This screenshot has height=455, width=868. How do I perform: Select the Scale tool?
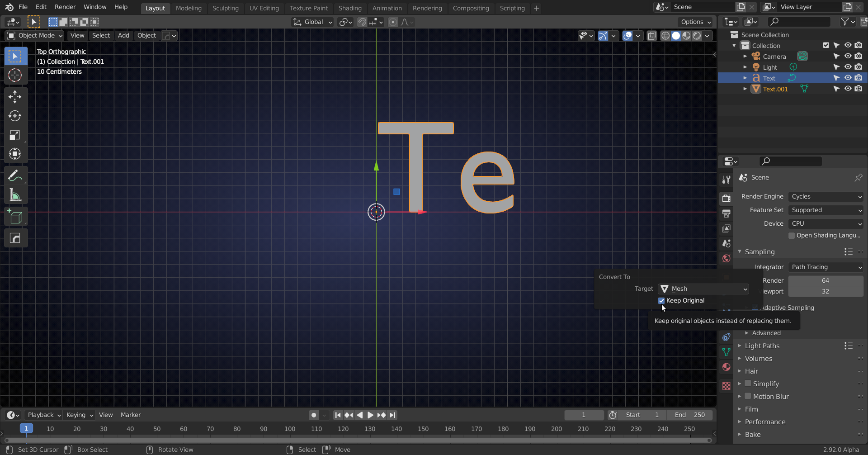15,135
